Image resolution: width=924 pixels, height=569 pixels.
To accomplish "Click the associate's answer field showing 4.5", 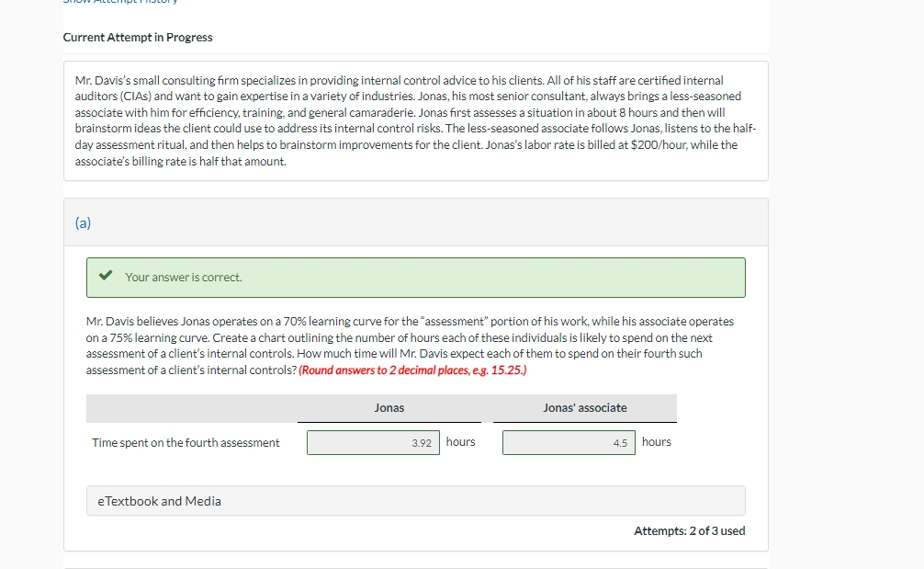I will [x=569, y=442].
